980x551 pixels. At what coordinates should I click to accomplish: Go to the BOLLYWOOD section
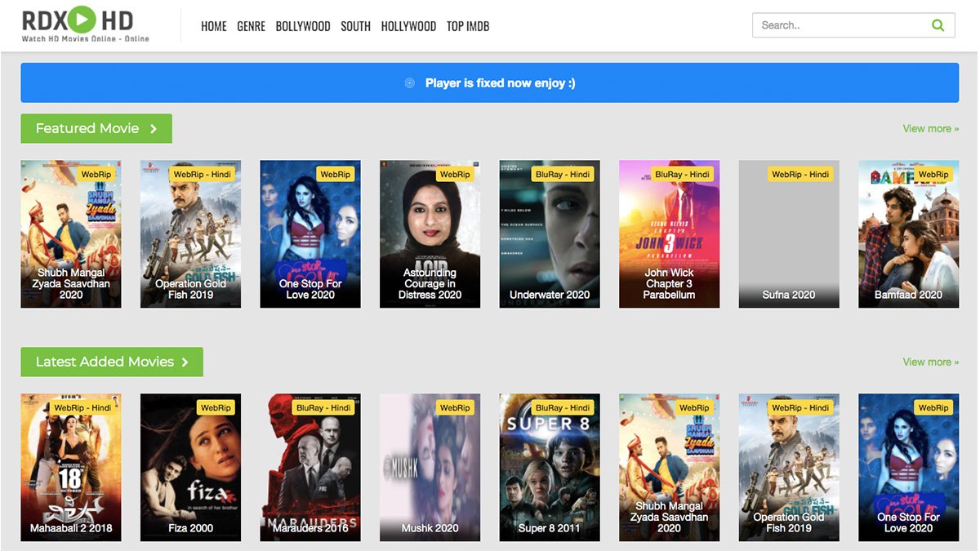(x=303, y=26)
